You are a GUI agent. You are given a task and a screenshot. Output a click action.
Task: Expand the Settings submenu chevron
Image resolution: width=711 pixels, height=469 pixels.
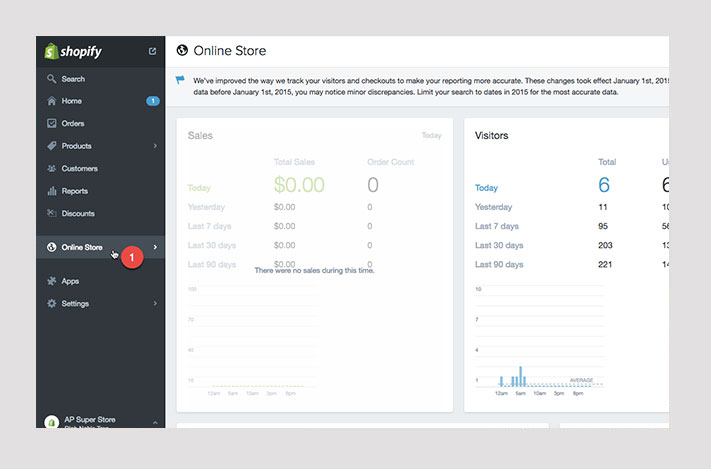(155, 303)
